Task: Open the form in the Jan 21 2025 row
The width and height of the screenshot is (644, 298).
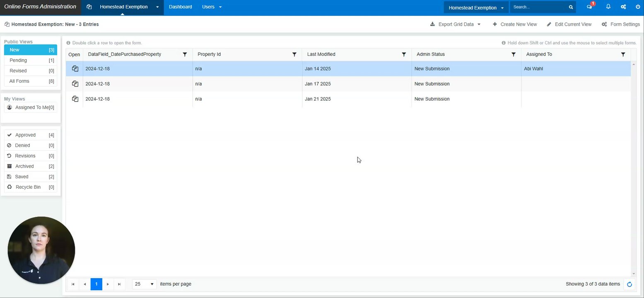Action: pyautogui.click(x=75, y=99)
